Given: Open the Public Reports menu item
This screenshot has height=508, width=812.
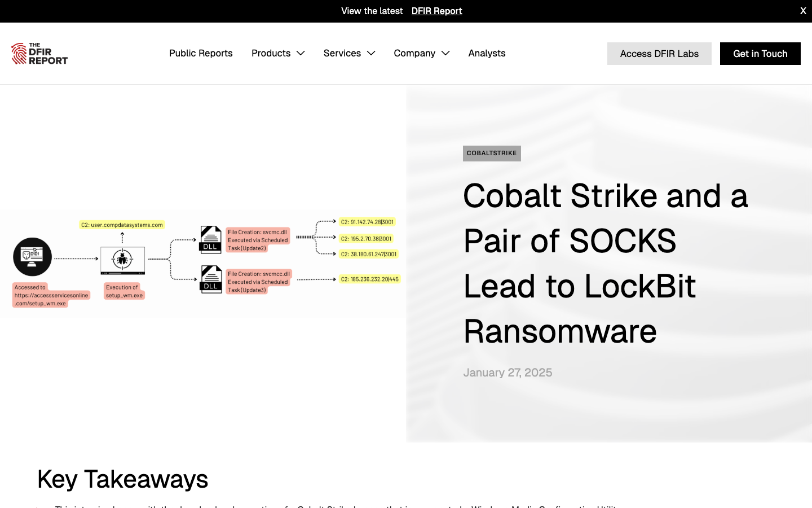Looking at the screenshot, I should 201,53.
